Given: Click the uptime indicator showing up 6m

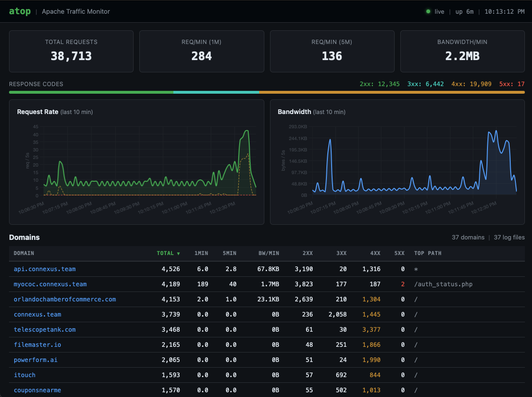Looking at the screenshot, I should (x=464, y=11).
